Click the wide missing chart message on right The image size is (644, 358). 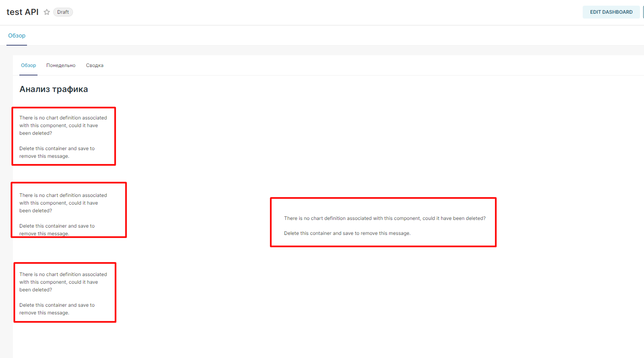385,226
